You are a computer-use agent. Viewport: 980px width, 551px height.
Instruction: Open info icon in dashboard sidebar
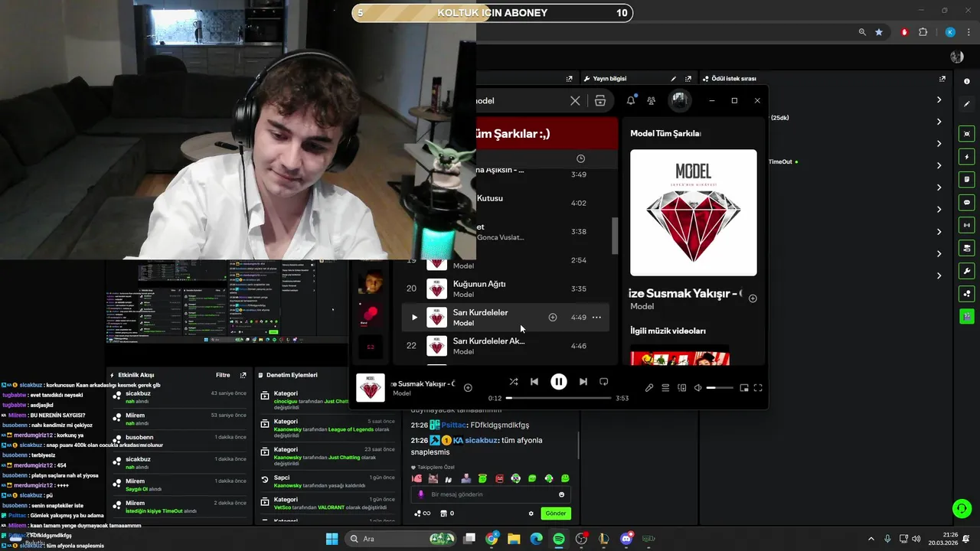[x=966, y=81]
